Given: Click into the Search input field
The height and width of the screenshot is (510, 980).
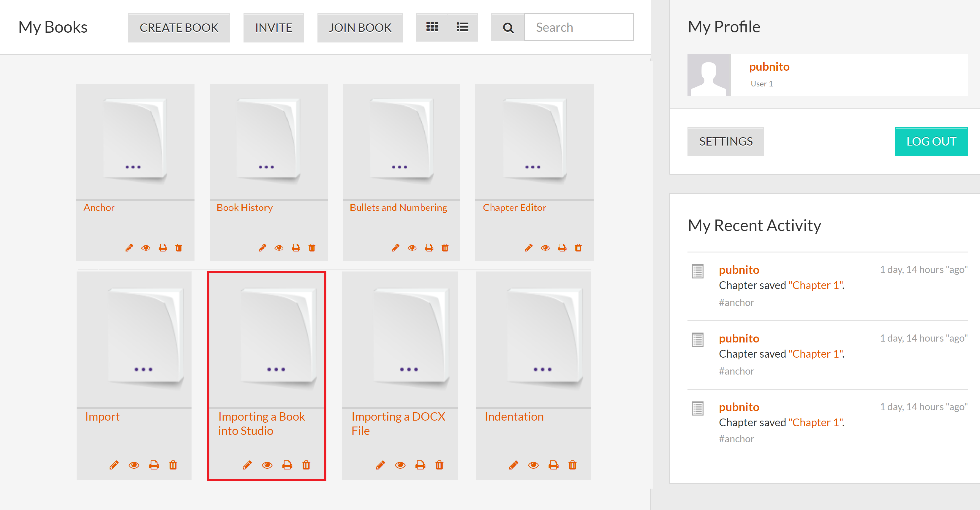Looking at the screenshot, I should point(578,27).
